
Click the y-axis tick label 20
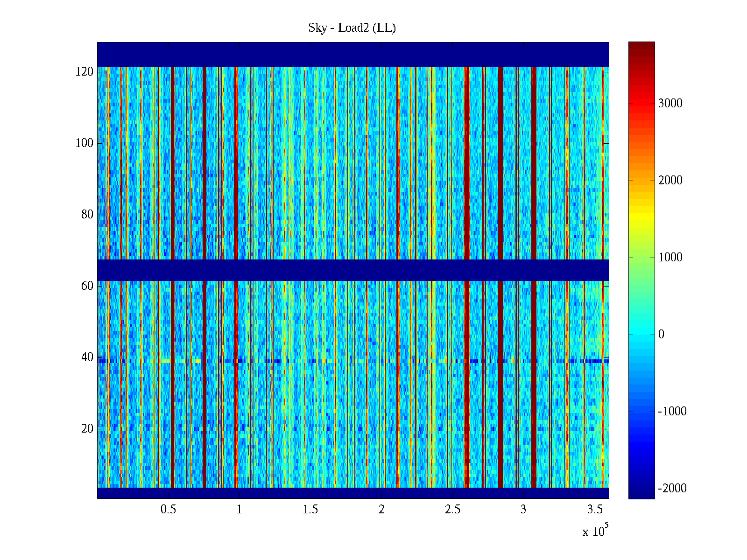click(x=87, y=429)
